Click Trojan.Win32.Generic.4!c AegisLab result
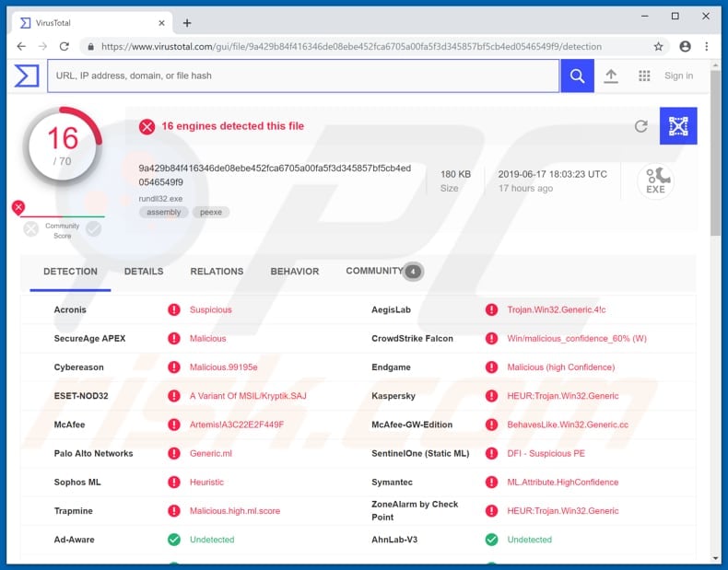728x570 pixels. [557, 309]
